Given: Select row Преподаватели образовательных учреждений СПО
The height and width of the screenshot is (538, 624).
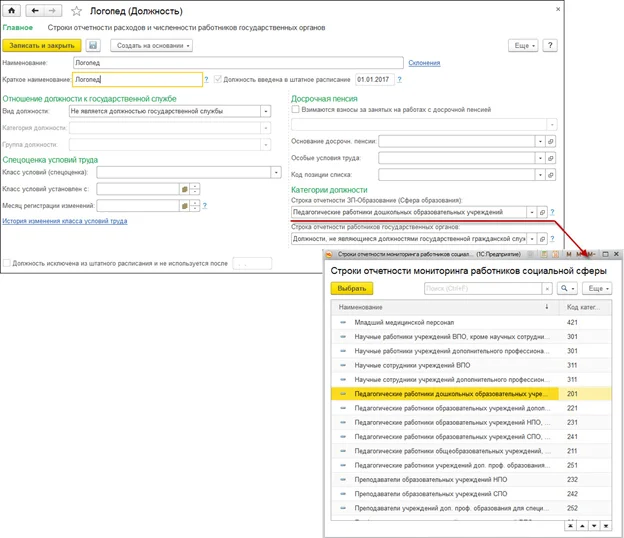Looking at the screenshot, I should coord(471,494).
